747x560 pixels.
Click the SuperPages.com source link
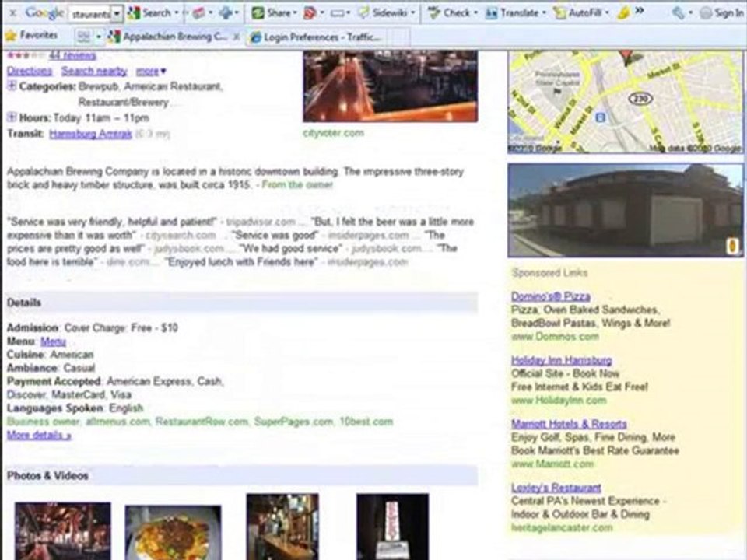coord(293,422)
